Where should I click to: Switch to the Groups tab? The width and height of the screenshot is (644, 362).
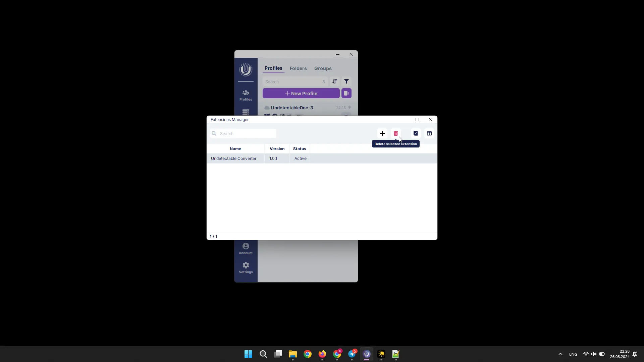pyautogui.click(x=323, y=68)
